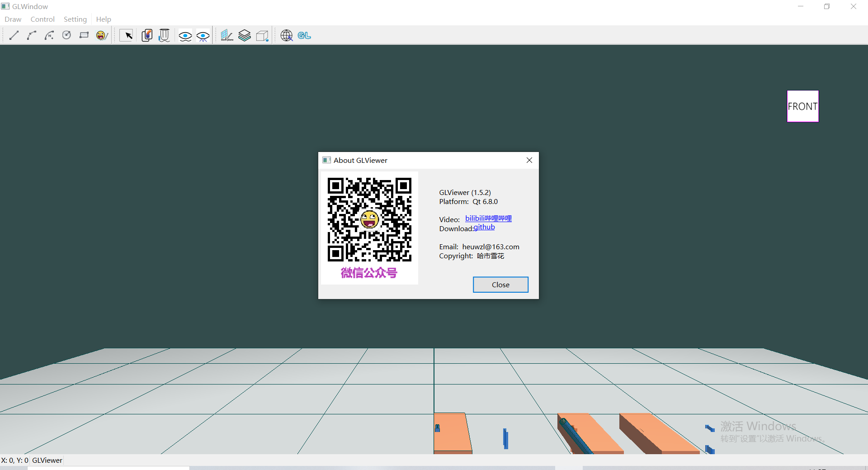Open the Help menu
Viewport: 868px width, 470px height.
click(x=104, y=19)
